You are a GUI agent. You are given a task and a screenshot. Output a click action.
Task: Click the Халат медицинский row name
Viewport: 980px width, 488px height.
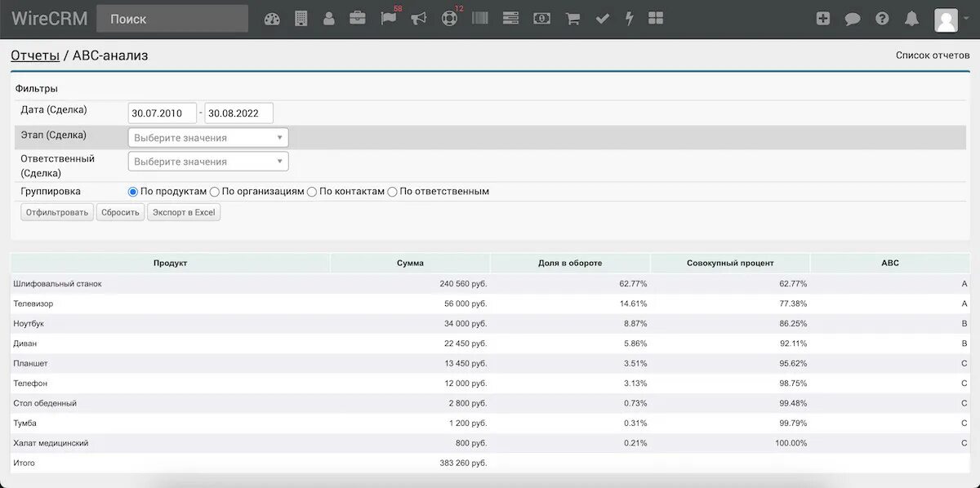(x=51, y=443)
